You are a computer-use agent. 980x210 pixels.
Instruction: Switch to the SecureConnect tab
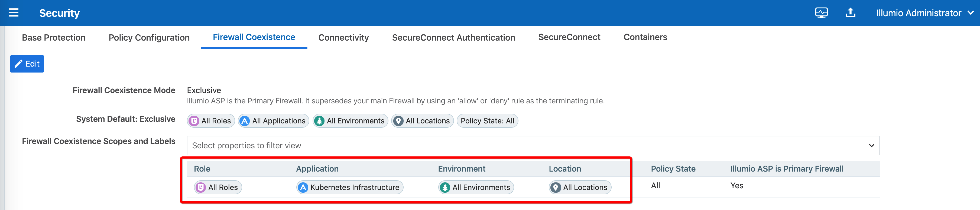tap(569, 37)
